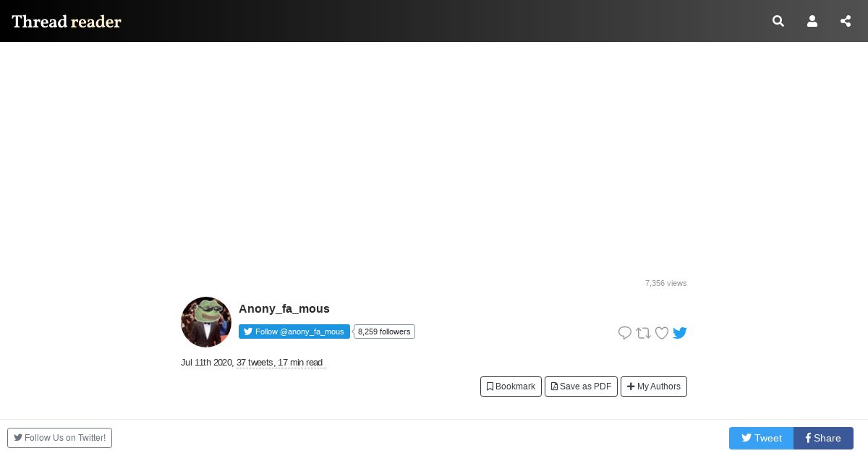Click the reply speech bubble icon

[x=625, y=333]
